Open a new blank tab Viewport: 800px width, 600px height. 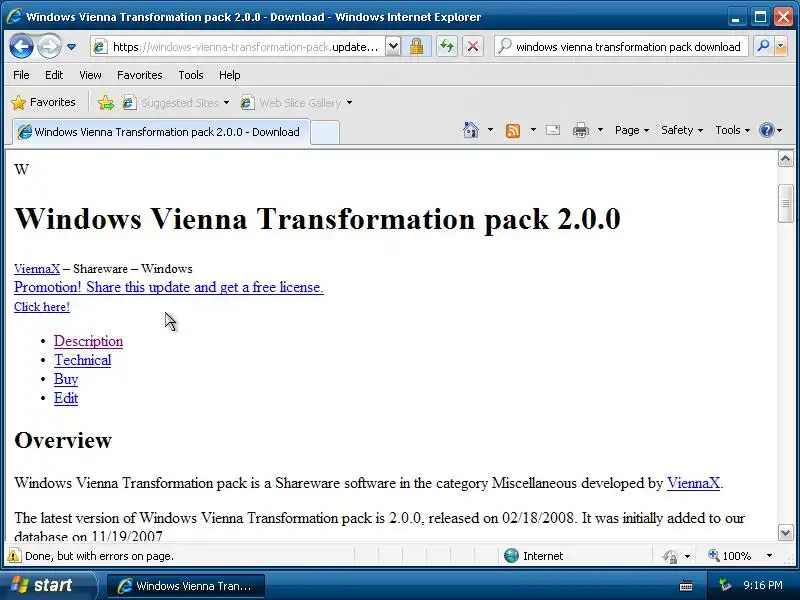(x=324, y=133)
